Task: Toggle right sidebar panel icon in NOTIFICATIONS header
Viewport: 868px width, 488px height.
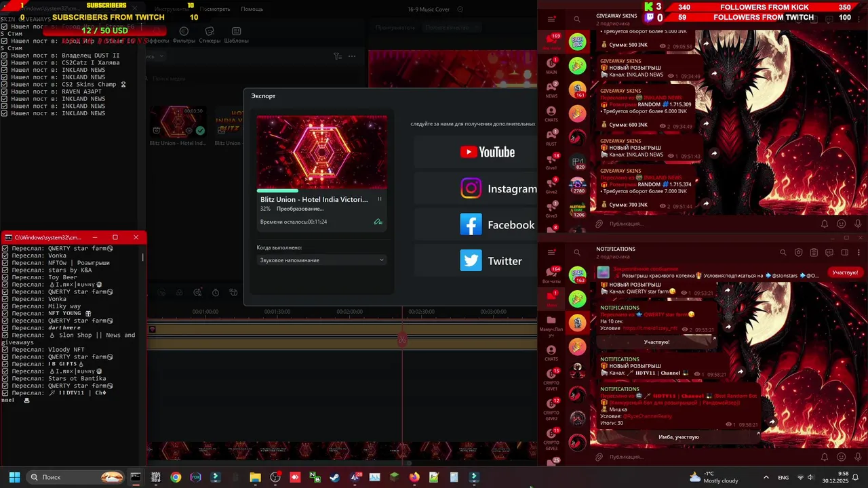Action: click(844, 252)
